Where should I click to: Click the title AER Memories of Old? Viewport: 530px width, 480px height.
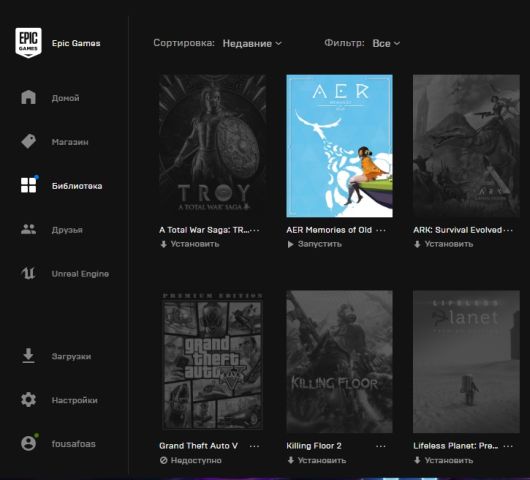[329, 230]
